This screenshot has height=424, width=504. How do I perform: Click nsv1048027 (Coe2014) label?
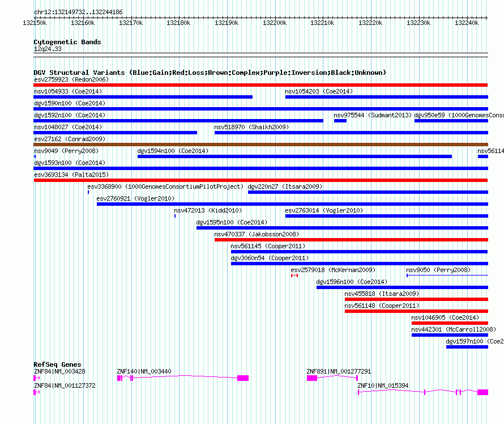[x=68, y=127]
